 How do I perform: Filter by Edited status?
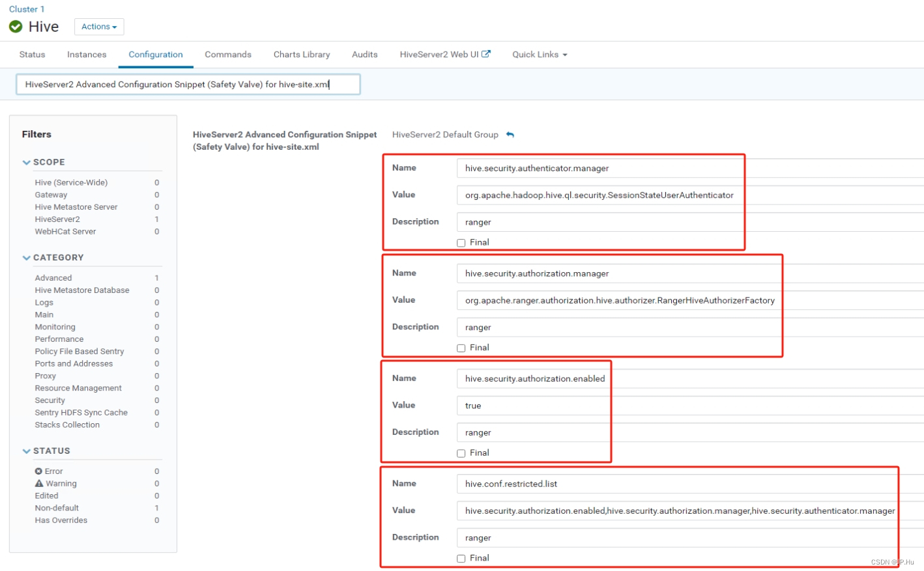coord(46,496)
